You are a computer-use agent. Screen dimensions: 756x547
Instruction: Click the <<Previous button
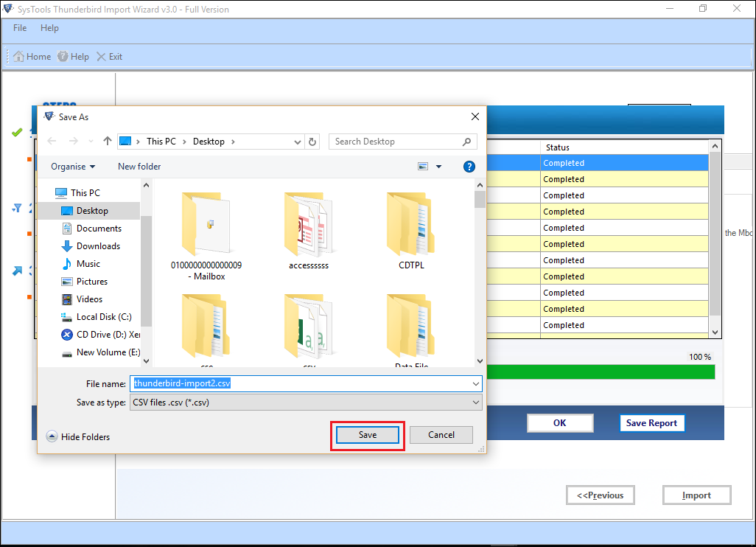(601, 495)
